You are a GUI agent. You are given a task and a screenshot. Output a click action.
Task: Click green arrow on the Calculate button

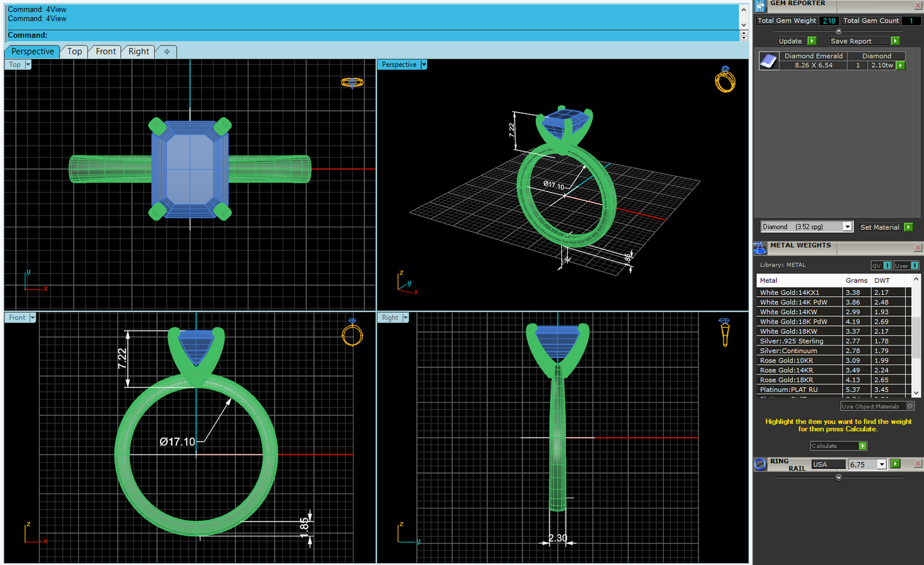(x=863, y=446)
